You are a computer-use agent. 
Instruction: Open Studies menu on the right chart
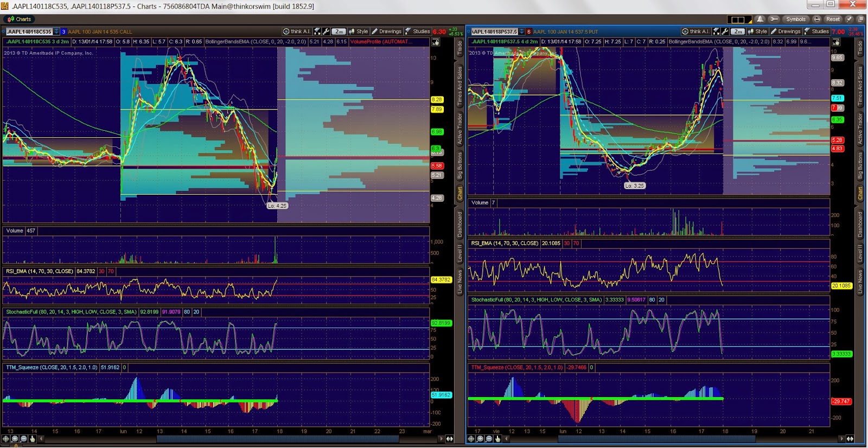tap(816, 31)
